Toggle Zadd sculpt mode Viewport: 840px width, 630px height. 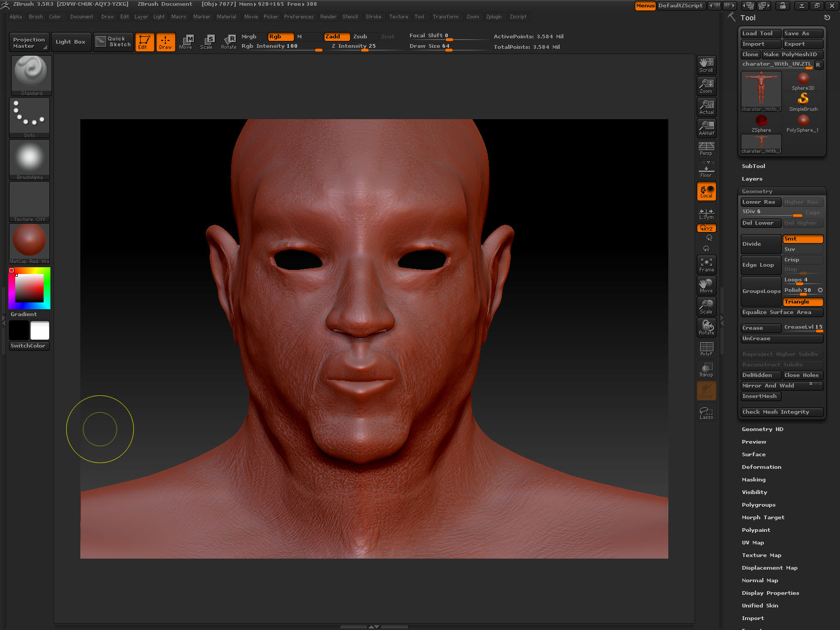click(337, 37)
